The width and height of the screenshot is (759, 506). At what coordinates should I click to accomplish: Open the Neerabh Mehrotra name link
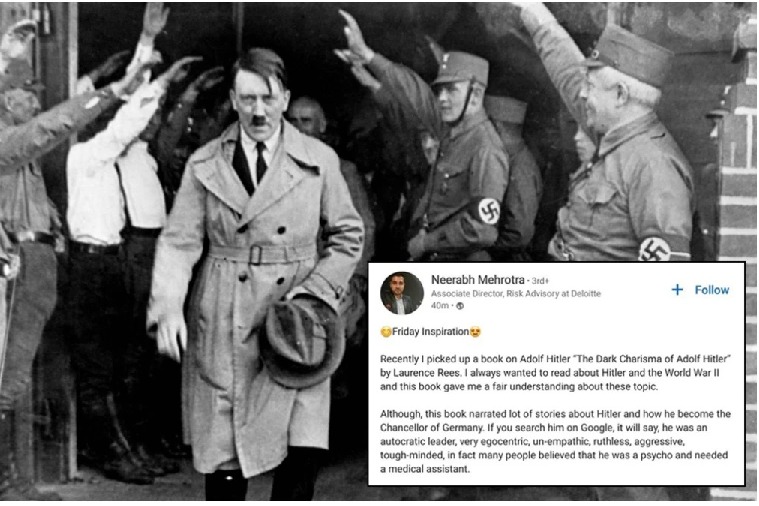(x=477, y=280)
